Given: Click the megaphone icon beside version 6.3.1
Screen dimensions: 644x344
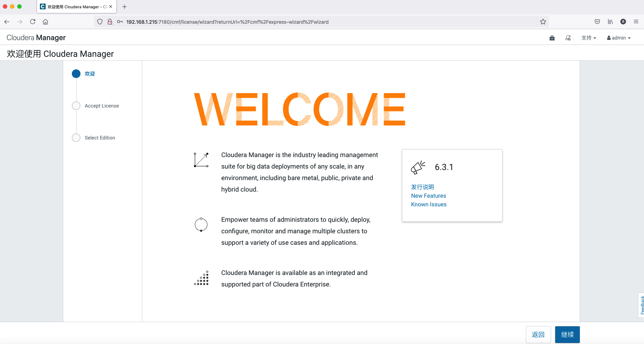Looking at the screenshot, I should coord(418,168).
